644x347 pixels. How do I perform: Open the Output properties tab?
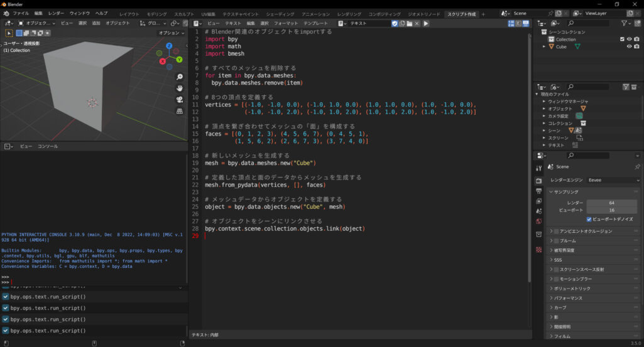click(539, 191)
